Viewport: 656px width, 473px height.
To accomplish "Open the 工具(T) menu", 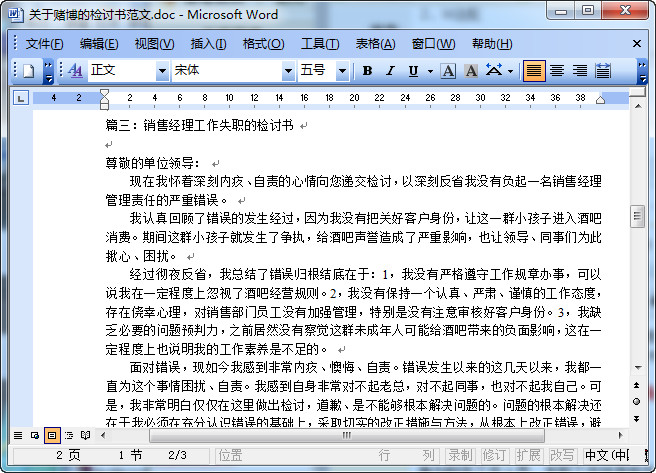I will [319, 44].
